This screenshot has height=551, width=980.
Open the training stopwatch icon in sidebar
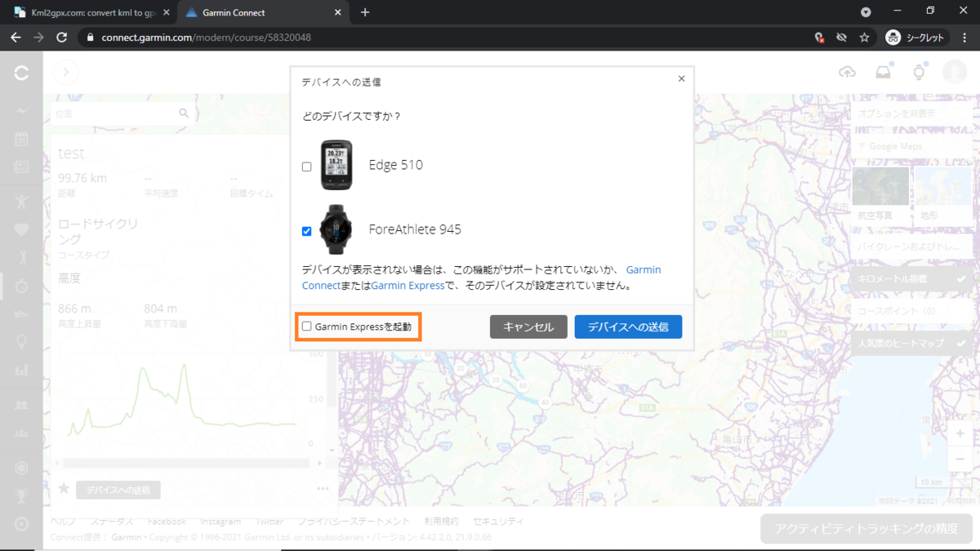[x=22, y=286]
